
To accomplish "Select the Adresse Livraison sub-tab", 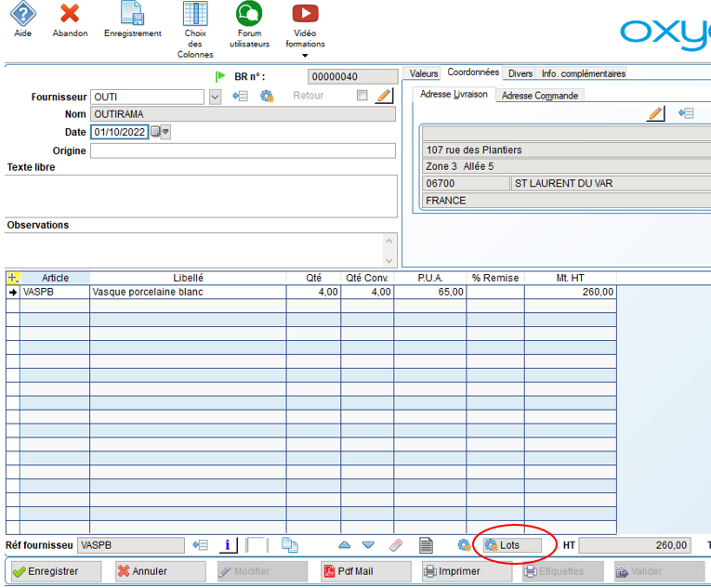I will point(454,94).
